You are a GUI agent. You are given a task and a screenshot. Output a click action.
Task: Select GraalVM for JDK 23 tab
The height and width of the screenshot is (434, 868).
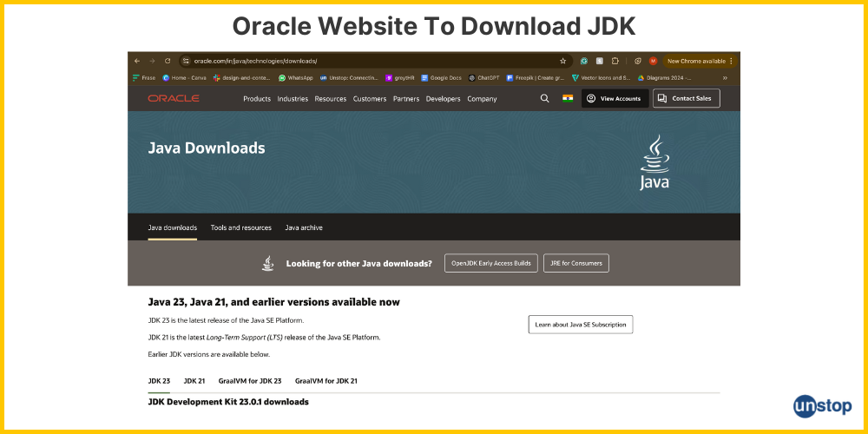tap(250, 380)
